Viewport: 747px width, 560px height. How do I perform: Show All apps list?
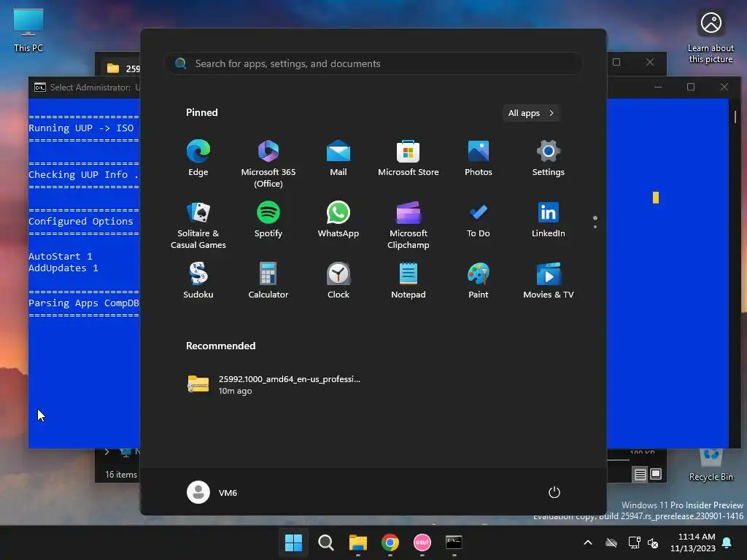coord(531,113)
